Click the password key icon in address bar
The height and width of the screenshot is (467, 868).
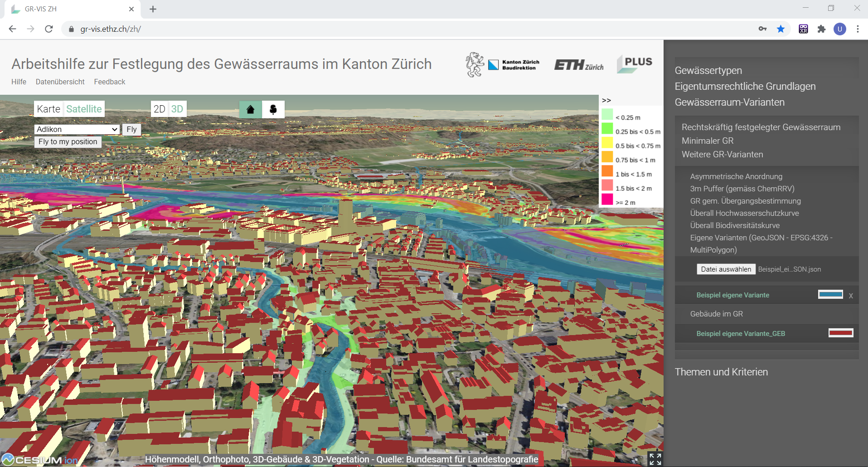coord(762,29)
